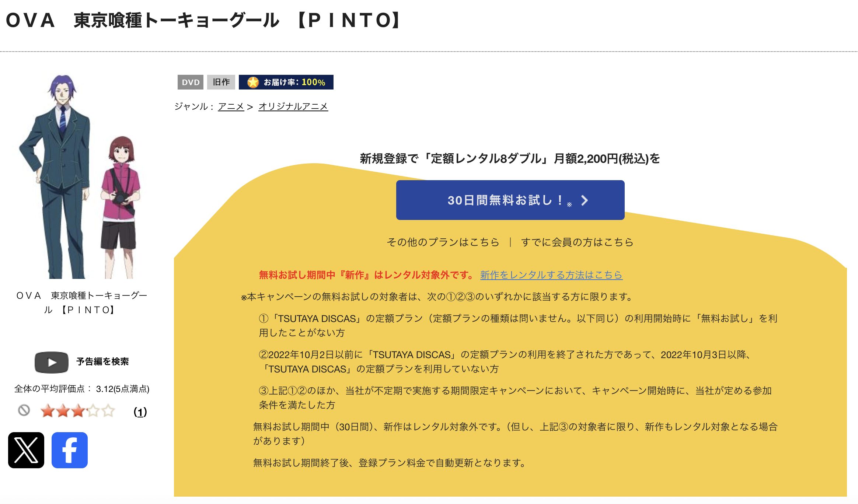The width and height of the screenshot is (858, 504).
Task: Click the 旧作 badge
Action: pyautogui.click(x=221, y=82)
